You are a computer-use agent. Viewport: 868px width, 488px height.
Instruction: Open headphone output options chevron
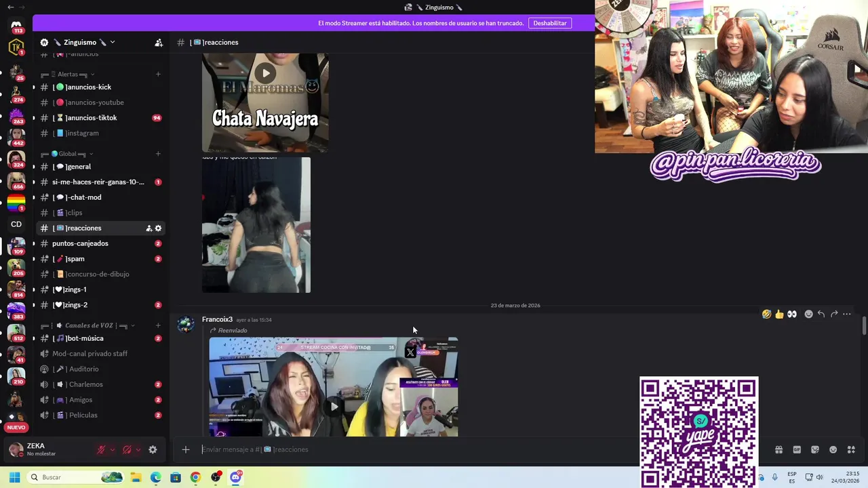[x=138, y=449]
